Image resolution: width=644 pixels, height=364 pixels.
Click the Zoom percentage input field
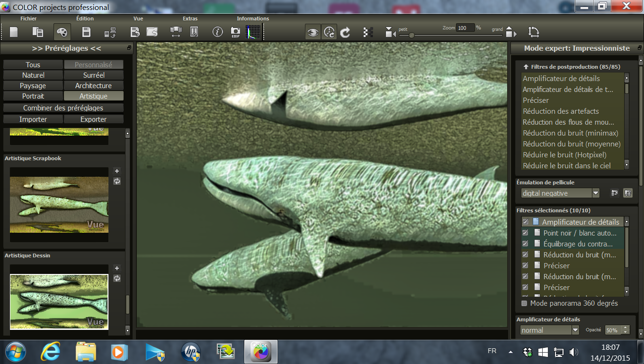tap(465, 28)
